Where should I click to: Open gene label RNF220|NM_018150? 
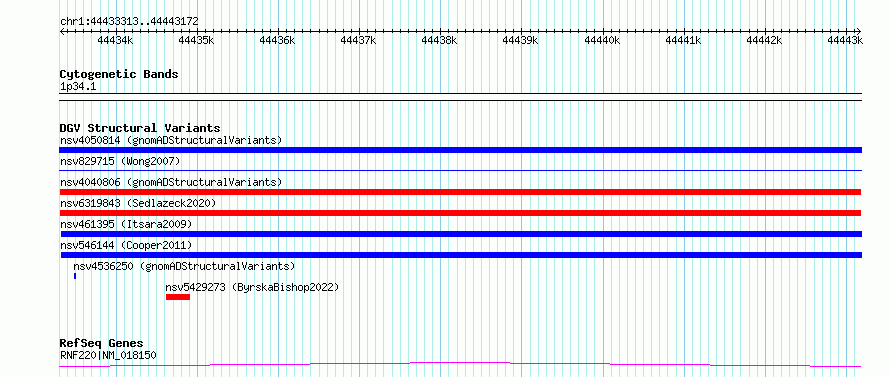pos(108,356)
